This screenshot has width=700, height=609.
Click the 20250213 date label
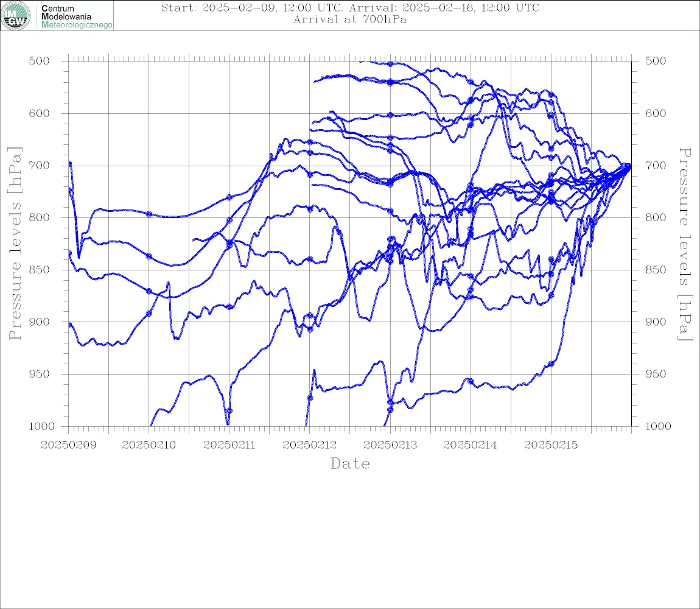(x=390, y=445)
